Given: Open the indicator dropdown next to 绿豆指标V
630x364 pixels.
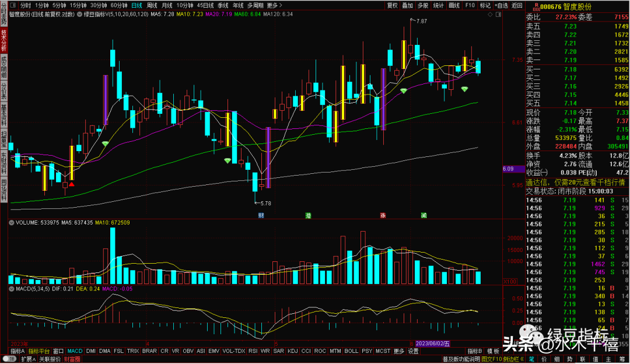Looking at the screenshot, I should point(80,15).
